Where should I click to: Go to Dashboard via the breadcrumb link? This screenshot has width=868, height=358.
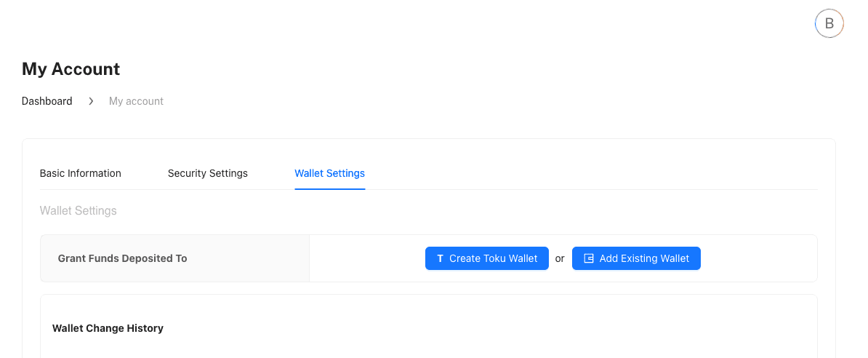pyautogui.click(x=47, y=101)
